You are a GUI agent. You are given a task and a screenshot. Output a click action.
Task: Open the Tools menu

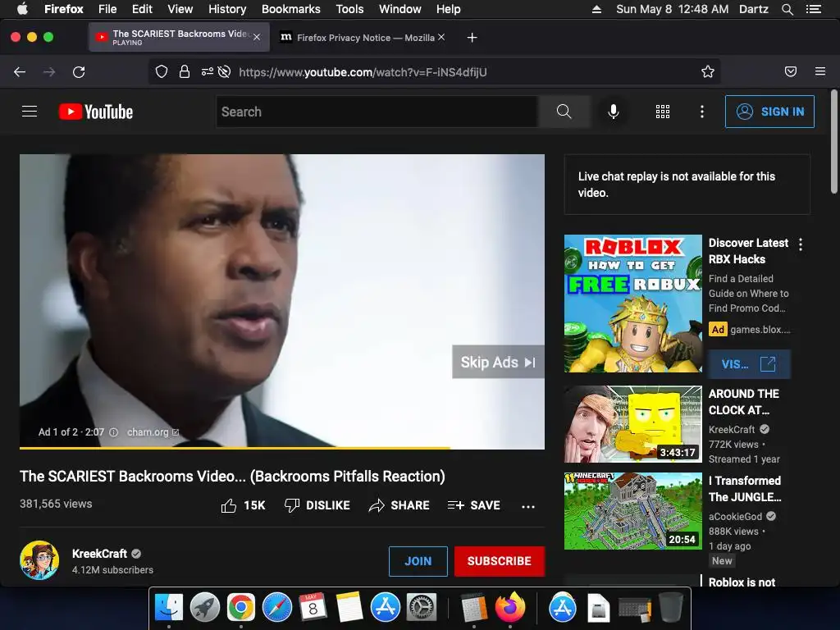click(x=349, y=9)
